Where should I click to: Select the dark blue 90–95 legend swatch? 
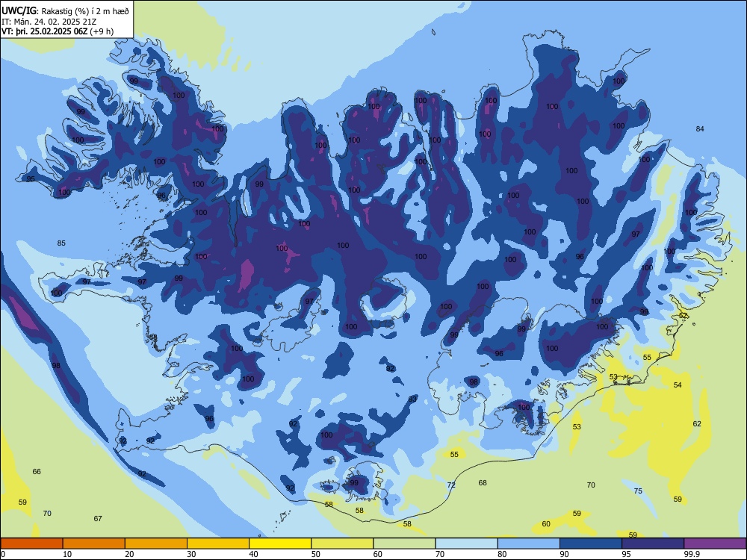pos(591,544)
